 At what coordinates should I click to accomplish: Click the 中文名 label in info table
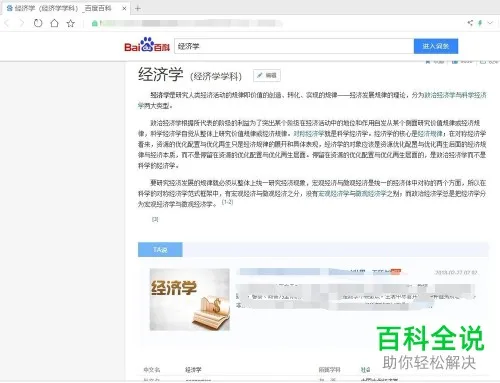[152, 370]
